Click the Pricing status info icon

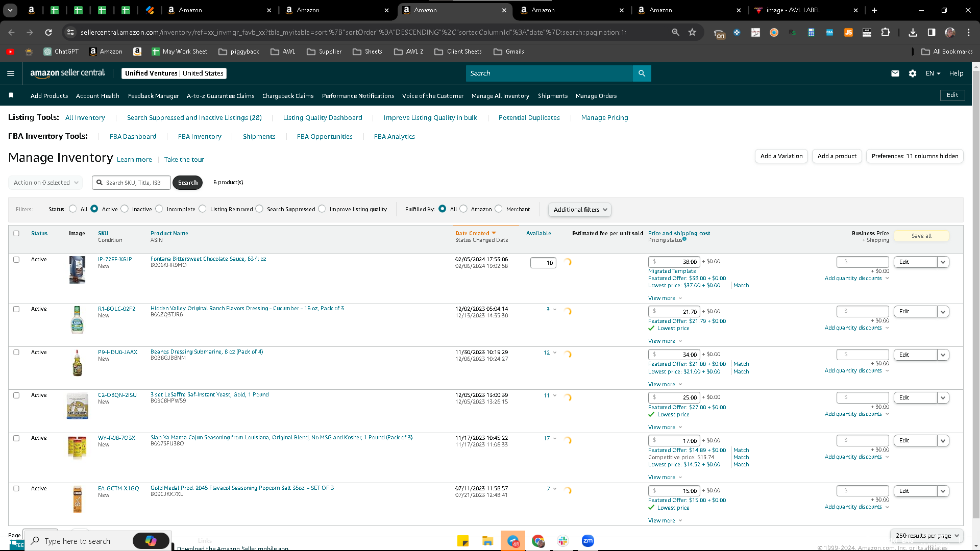click(684, 239)
